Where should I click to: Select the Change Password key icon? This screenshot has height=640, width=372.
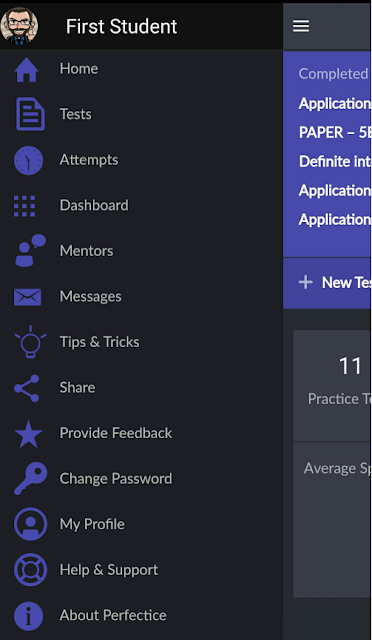click(31, 478)
